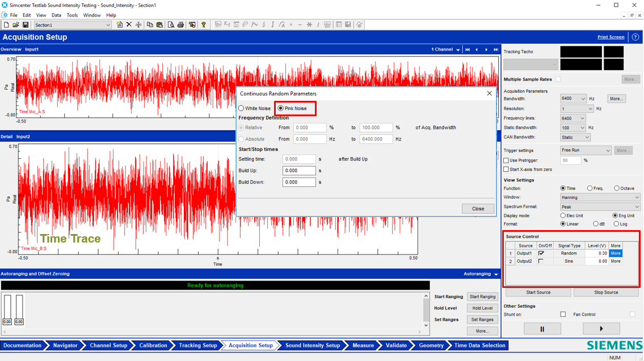Click the New section icon beside section dropdown
The height and width of the screenshot is (361, 644).
120,25
